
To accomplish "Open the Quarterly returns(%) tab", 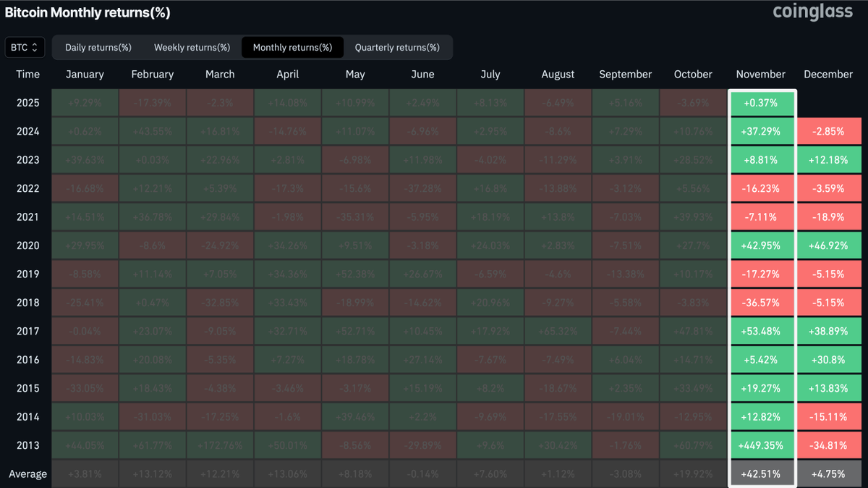I will 397,48.
